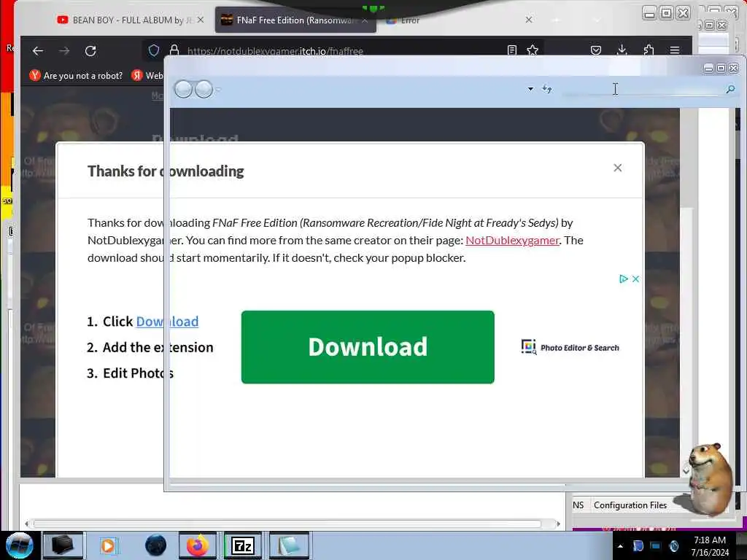This screenshot has width=747, height=560.
Task: Open the NotDublexygamer creator link
Action: [512, 240]
